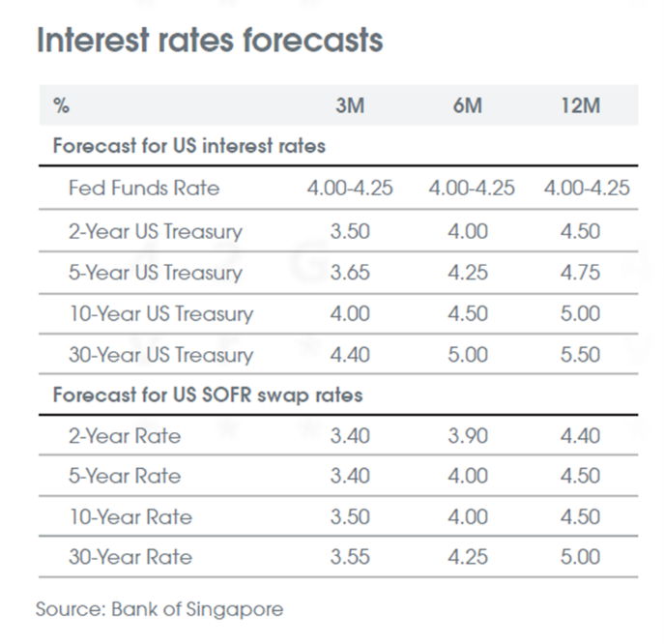Click Forecast for US interest rates heading

(188, 147)
